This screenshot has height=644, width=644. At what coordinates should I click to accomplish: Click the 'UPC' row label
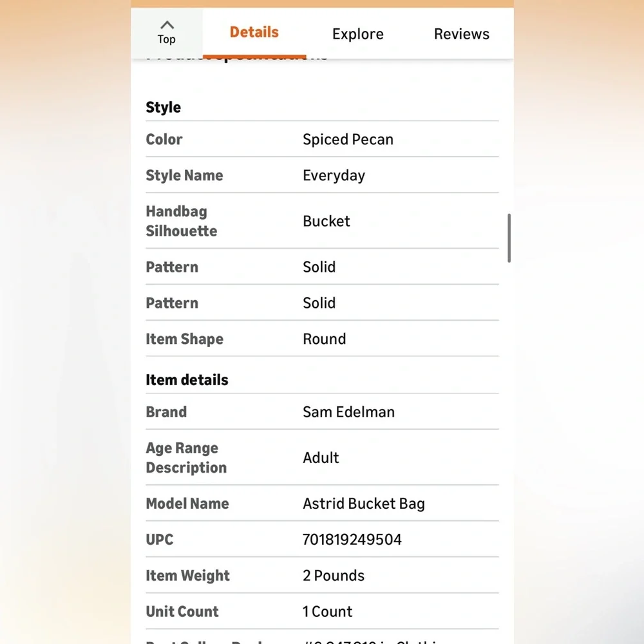[x=160, y=540]
